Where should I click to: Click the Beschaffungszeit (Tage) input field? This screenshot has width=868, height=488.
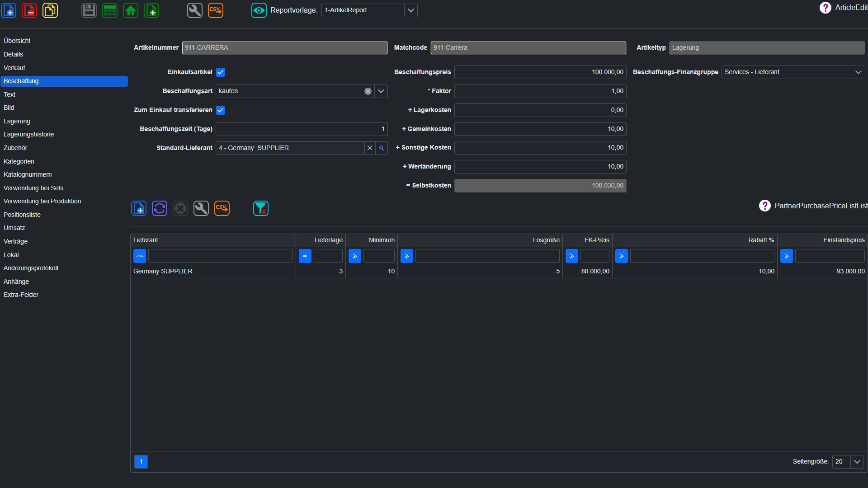(302, 129)
